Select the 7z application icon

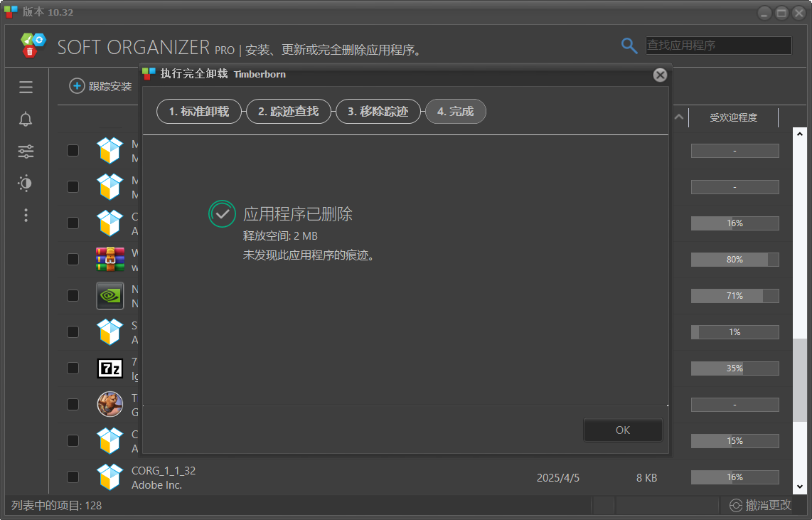(x=110, y=368)
